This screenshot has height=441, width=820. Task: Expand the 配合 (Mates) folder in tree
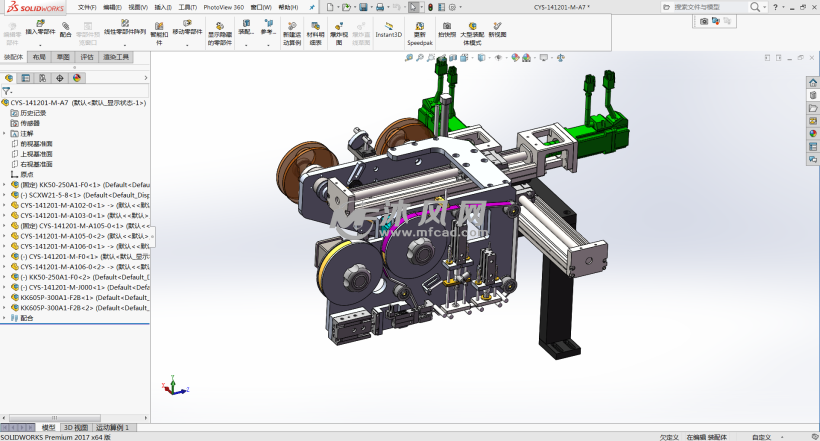5,318
